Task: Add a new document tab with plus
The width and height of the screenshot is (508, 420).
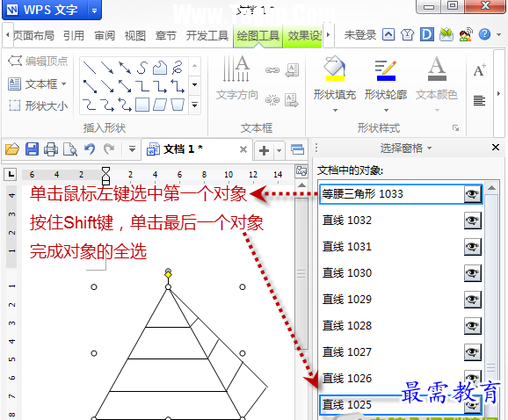Action: point(264,150)
